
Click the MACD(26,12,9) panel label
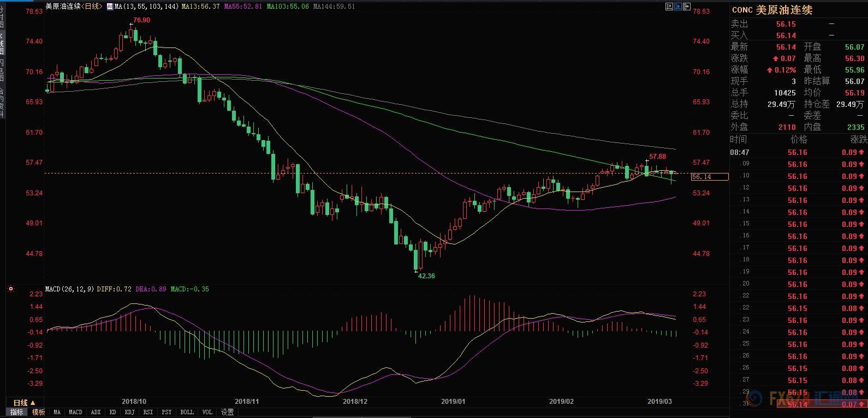pos(69,289)
